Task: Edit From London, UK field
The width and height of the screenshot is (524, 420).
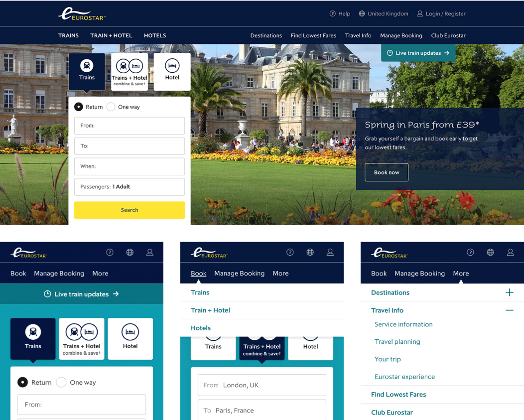Action: [x=262, y=385]
